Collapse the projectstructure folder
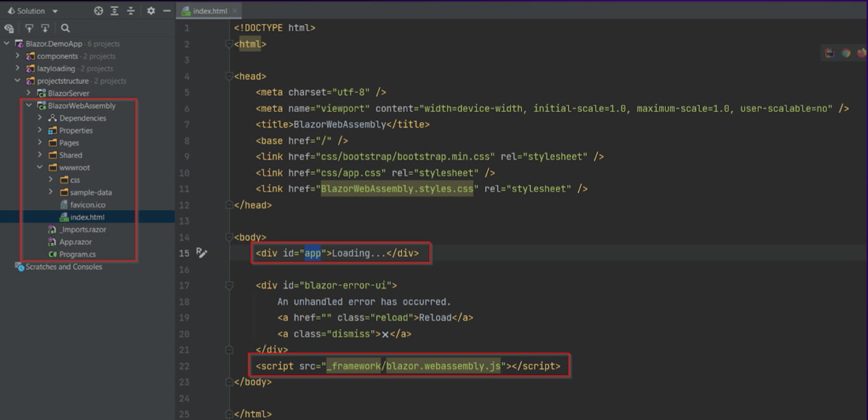868x420 pixels. (18, 81)
